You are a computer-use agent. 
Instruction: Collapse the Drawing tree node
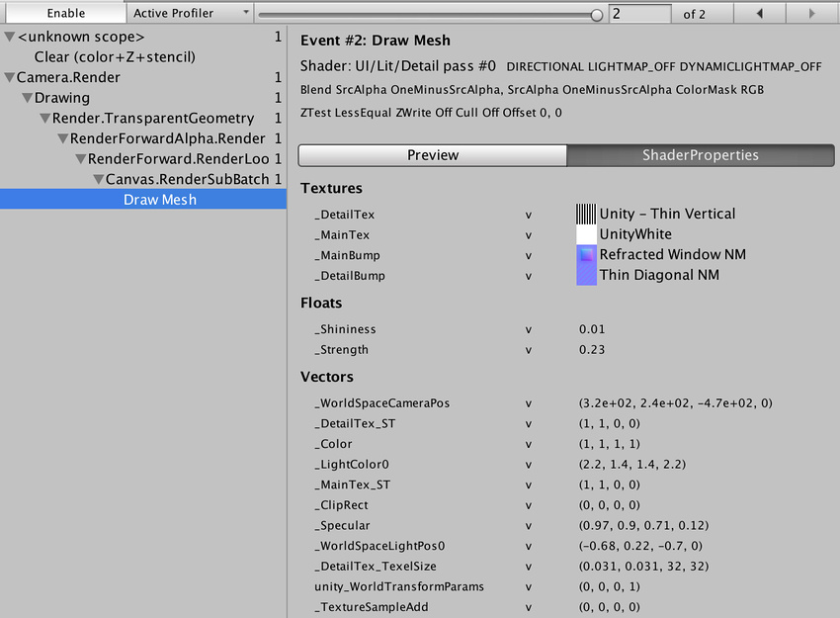tap(26, 97)
